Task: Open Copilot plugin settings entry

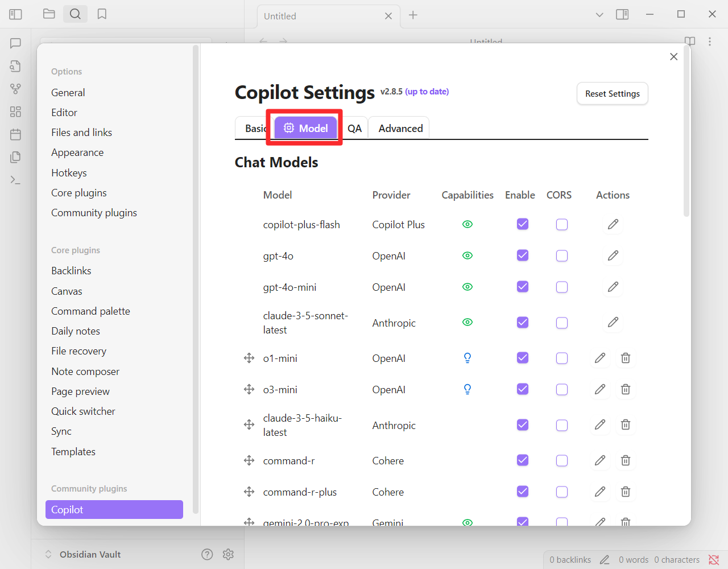Action: point(114,510)
